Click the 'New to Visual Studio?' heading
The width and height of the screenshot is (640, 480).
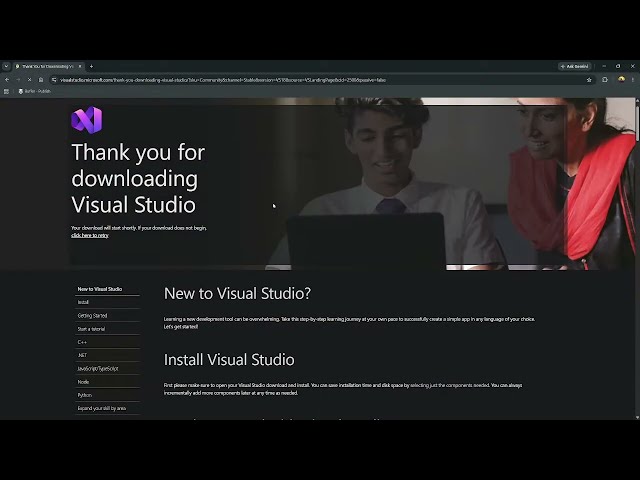(x=237, y=293)
